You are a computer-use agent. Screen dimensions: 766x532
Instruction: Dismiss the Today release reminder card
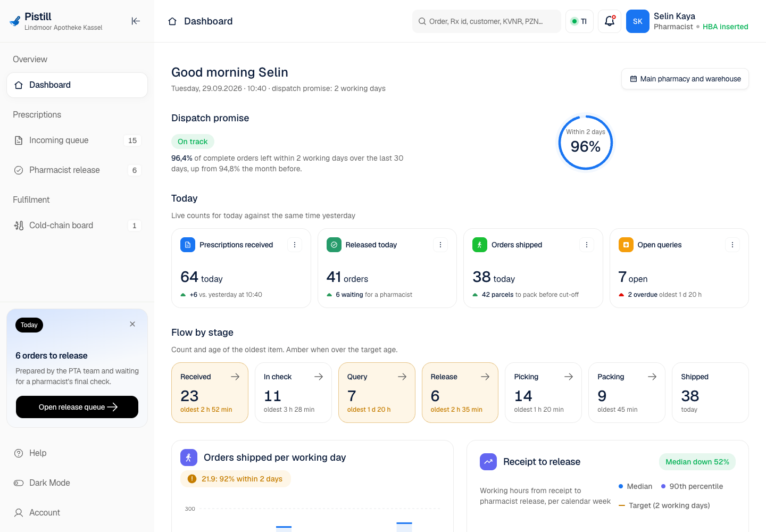point(132,324)
